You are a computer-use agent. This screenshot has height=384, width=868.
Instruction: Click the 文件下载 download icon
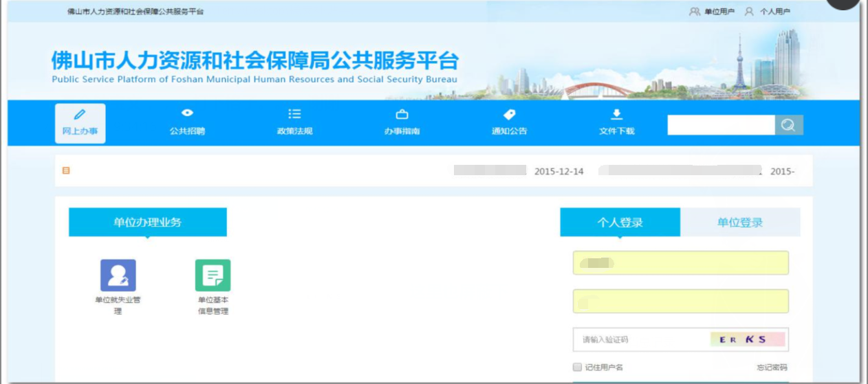tap(616, 114)
